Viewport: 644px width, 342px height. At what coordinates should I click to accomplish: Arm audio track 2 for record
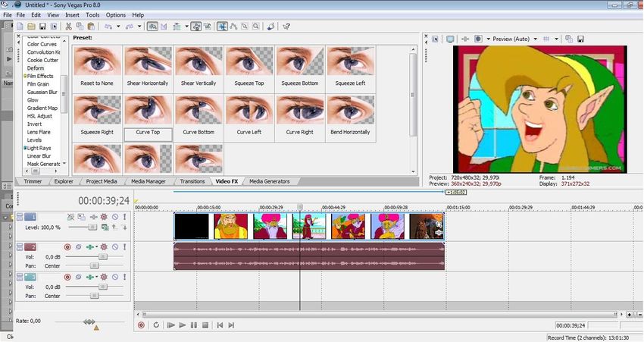point(67,246)
